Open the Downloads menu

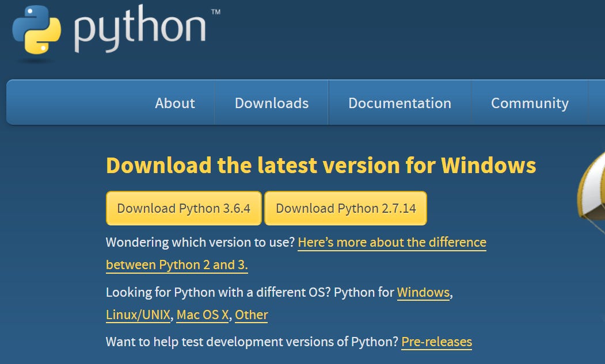[x=271, y=103]
